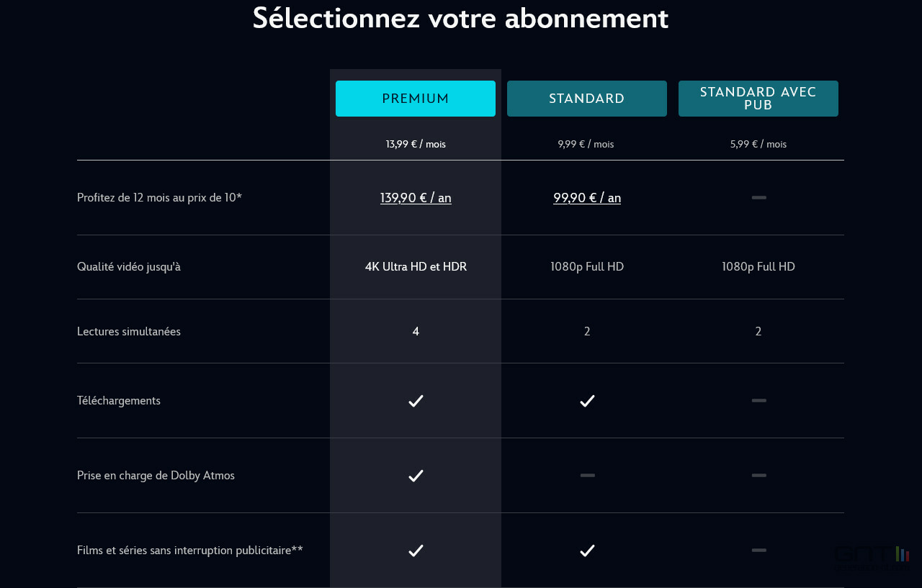This screenshot has height=588, width=922.
Task: Pick the STANDARD AVEC PUB plan button
Action: [758, 99]
